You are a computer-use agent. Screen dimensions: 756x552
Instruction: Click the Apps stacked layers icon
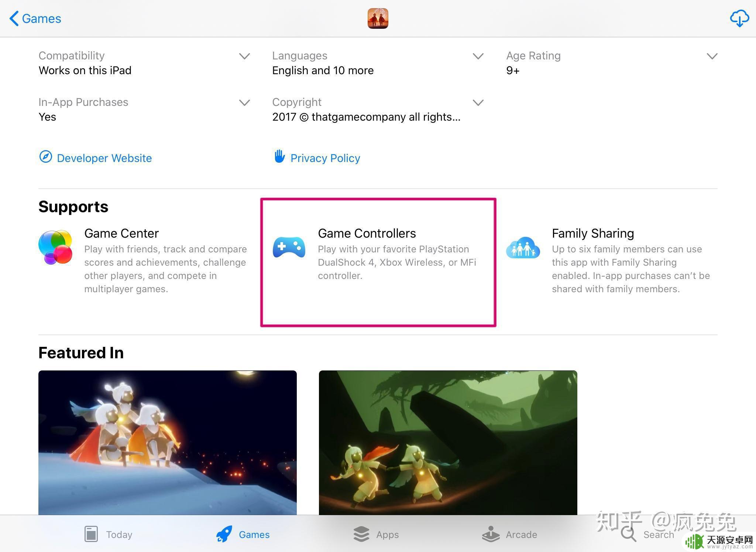point(361,534)
